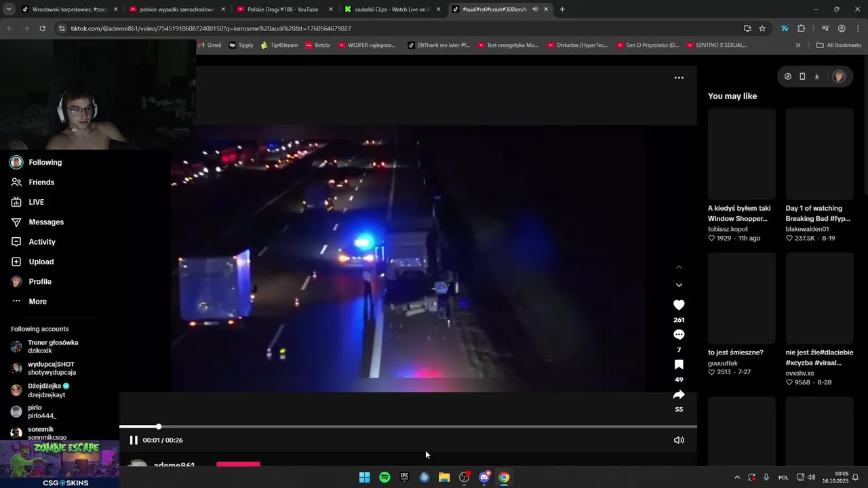Bookmark this page with the star icon

[762, 28]
